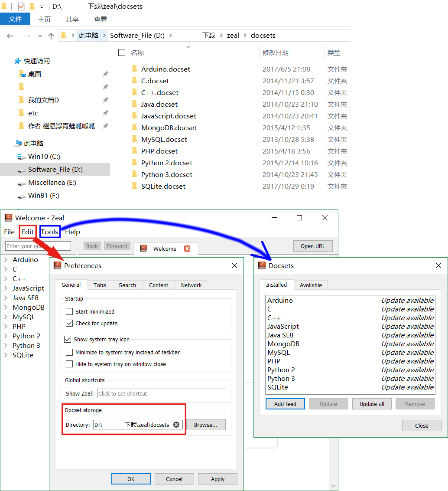448x491 pixels.
Task: Check select-all box beside 名称 header
Action: click(x=122, y=52)
